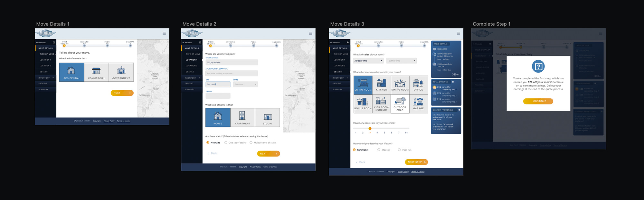Screen dimensions: 644x200
Task: Click the Next Step button
Action: point(416,162)
